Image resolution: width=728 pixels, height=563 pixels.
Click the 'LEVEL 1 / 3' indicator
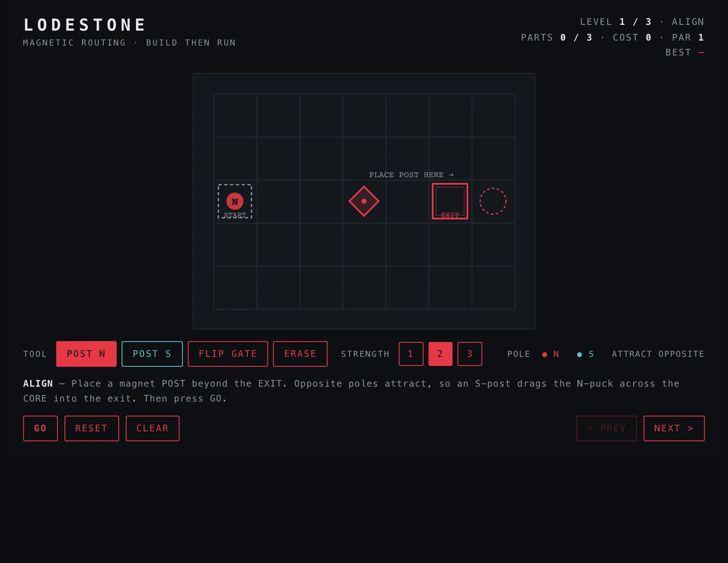point(616,22)
